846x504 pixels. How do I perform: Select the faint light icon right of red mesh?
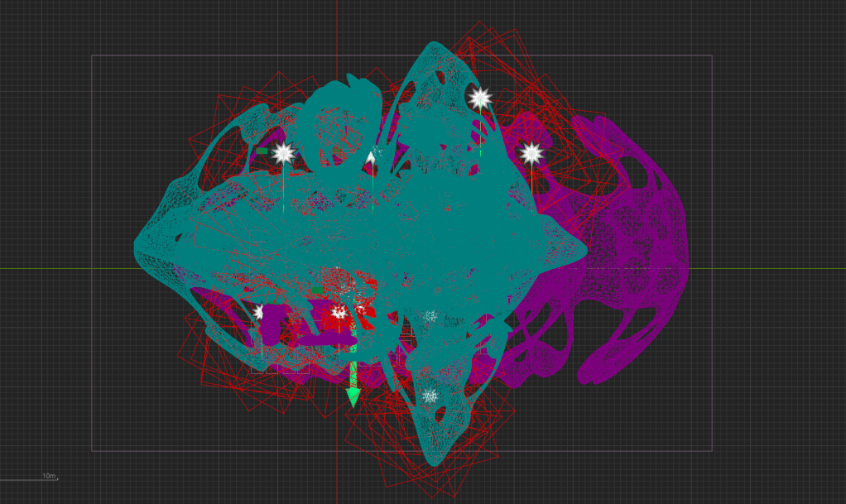(x=430, y=316)
